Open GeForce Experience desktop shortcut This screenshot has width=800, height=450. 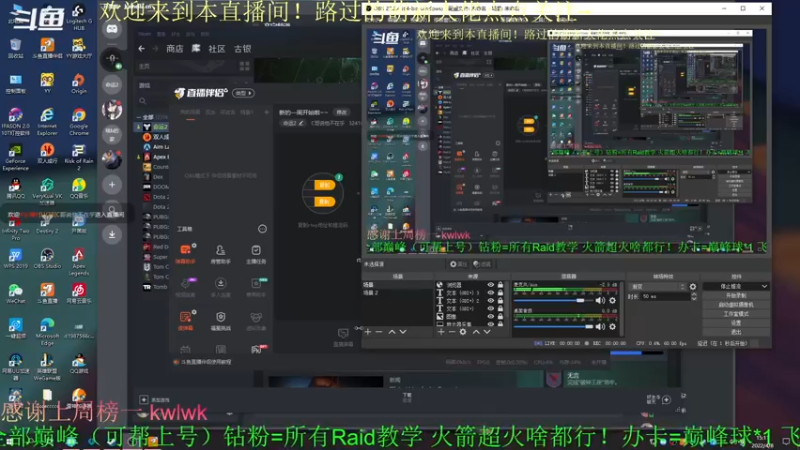[15, 157]
